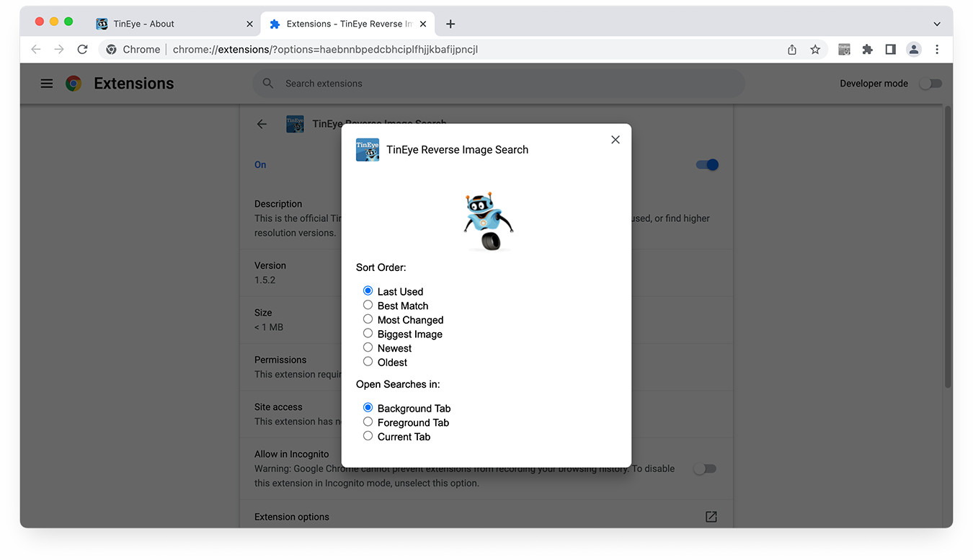Click the search magnifier icon
This screenshot has width=973, height=560.
(268, 84)
